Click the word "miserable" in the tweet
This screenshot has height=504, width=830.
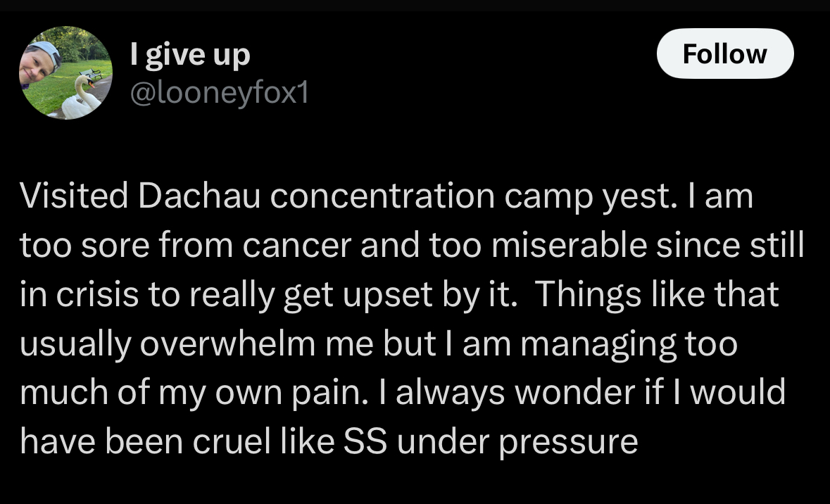(x=569, y=244)
